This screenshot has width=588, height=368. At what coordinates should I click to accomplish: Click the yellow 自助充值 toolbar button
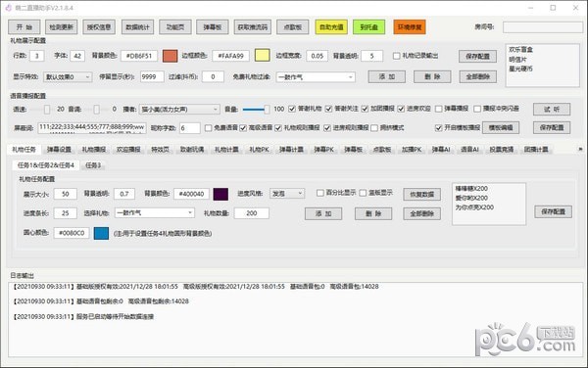(x=331, y=27)
